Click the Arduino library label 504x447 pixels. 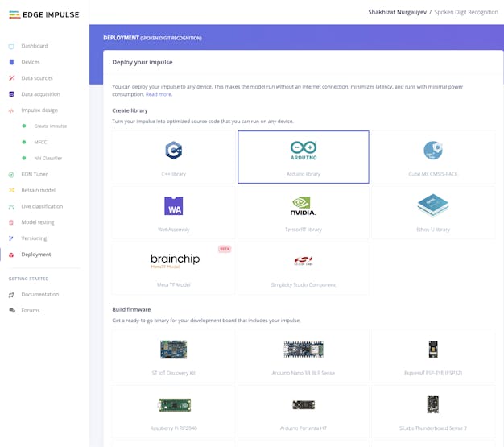(x=304, y=174)
